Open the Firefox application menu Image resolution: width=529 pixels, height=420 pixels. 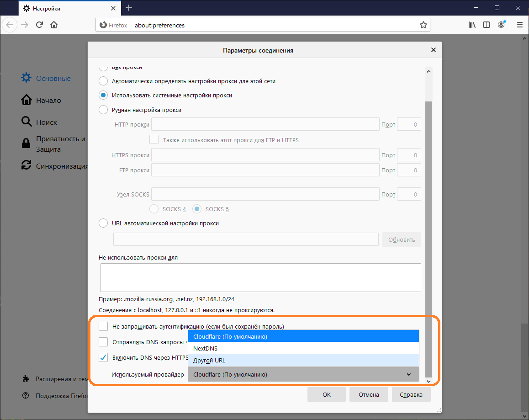click(x=519, y=25)
